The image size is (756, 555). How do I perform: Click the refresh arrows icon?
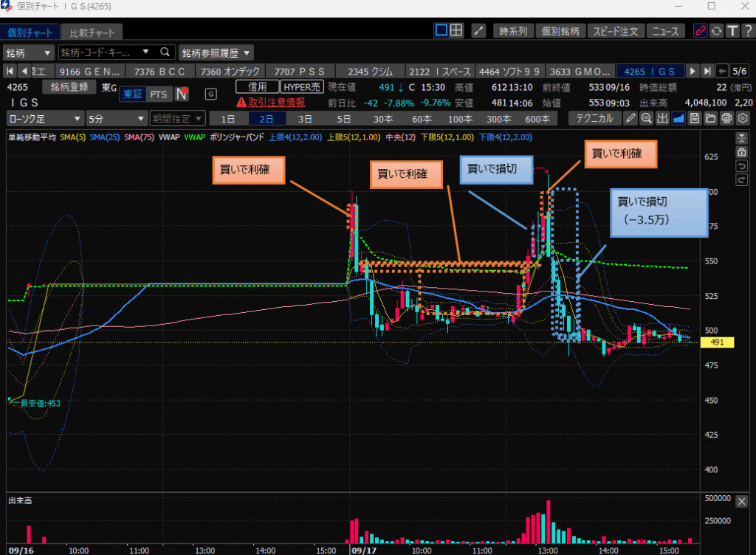pyautogui.click(x=716, y=31)
